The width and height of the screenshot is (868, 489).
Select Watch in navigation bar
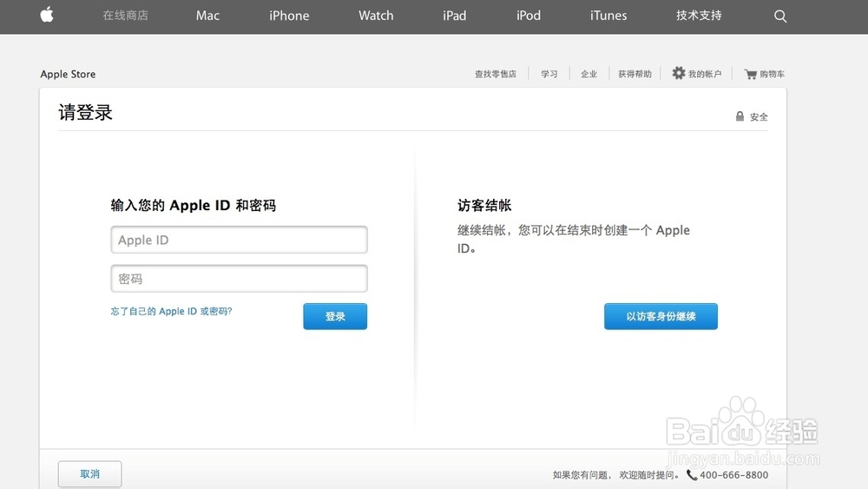point(376,16)
